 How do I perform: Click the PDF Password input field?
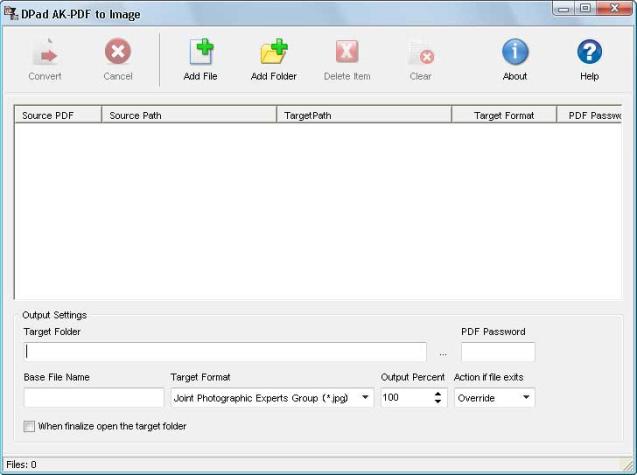tap(498, 352)
